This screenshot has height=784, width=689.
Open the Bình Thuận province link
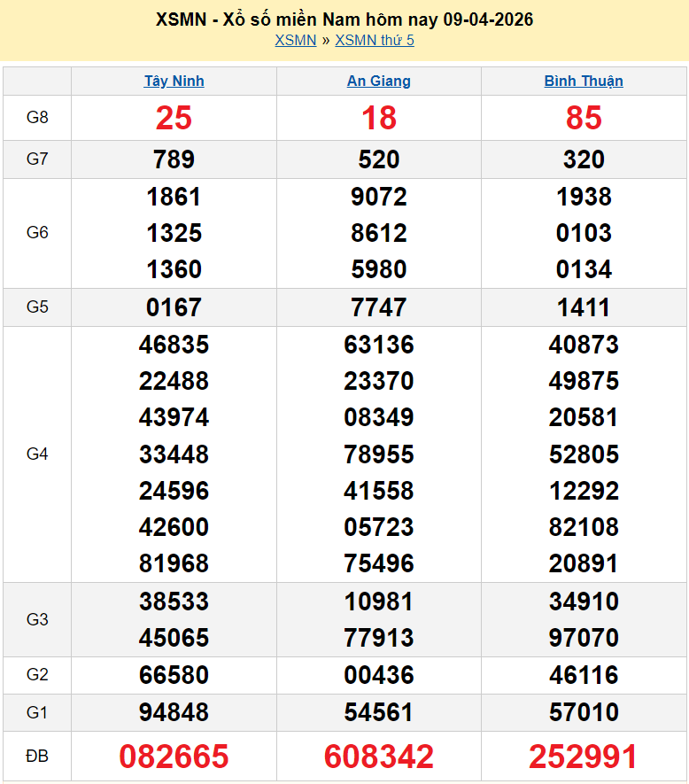[x=584, y=82]
